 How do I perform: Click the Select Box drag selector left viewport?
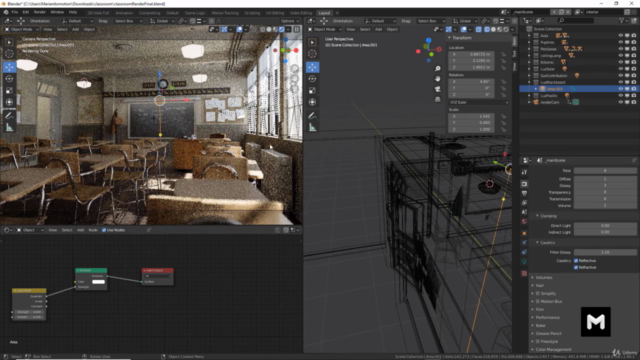[x=129, y=21]
